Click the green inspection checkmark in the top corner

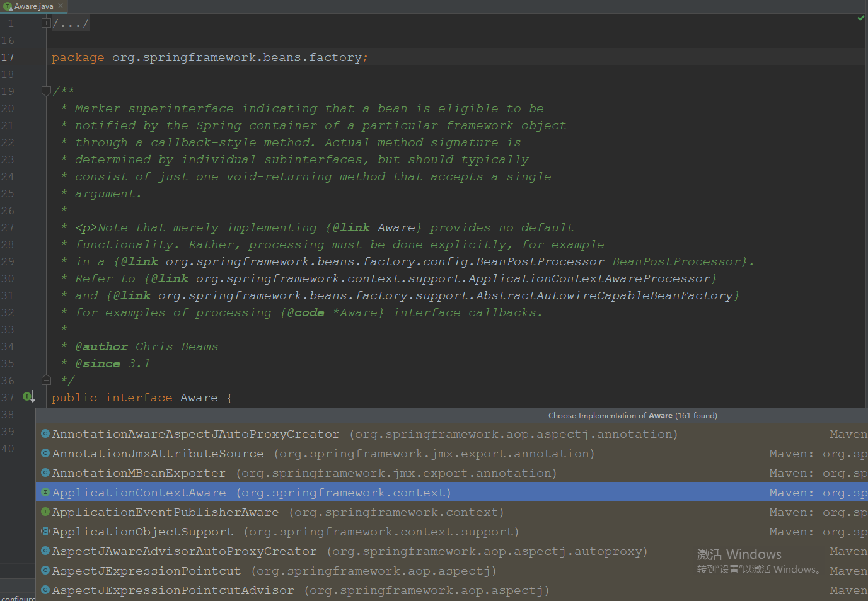coord(860,18)
